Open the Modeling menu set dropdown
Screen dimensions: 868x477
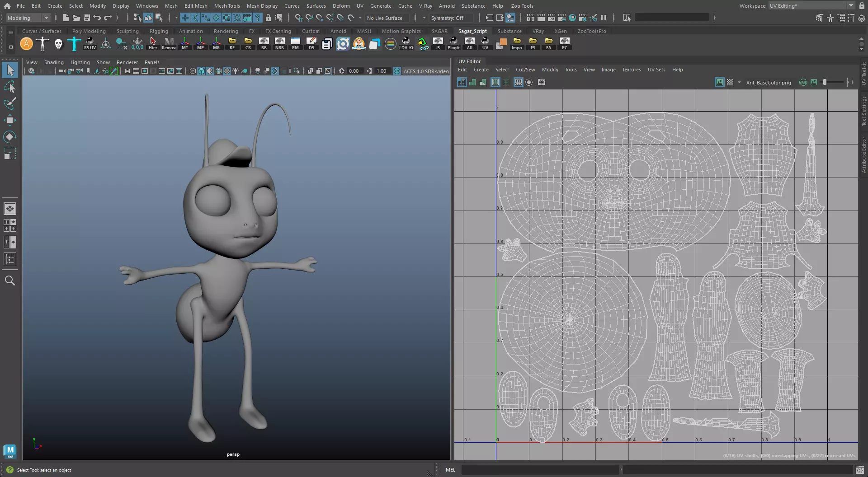click(28, 18)
